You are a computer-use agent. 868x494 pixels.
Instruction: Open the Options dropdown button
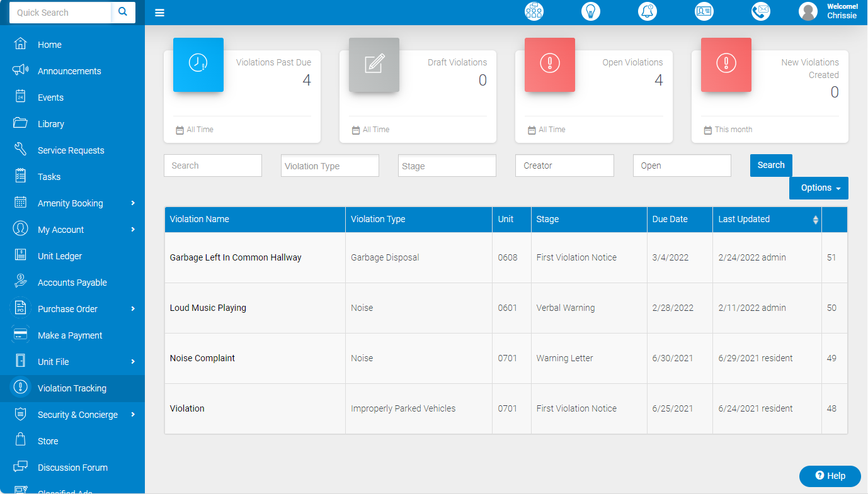[x=819, y=188]
